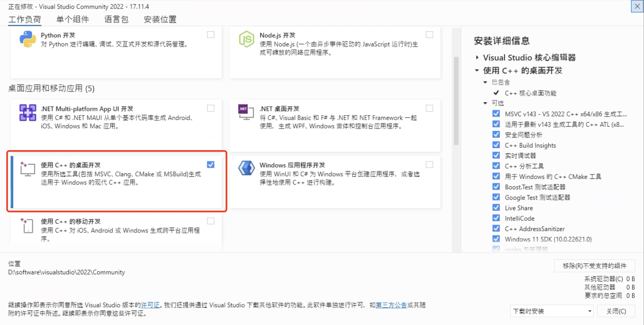The height and width of the screenshot is (325, 644).
Task: Open the 安装位置 tab
Action: (160, 19)
